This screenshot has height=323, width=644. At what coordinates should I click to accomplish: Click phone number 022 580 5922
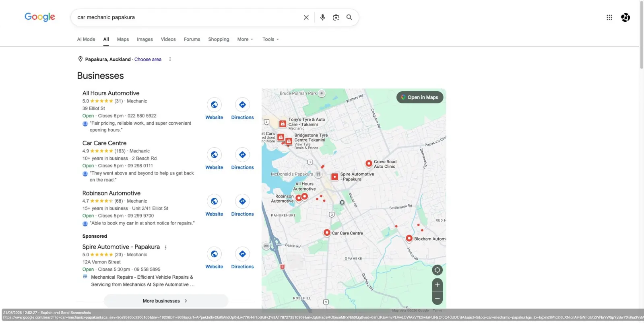[142, 116]
